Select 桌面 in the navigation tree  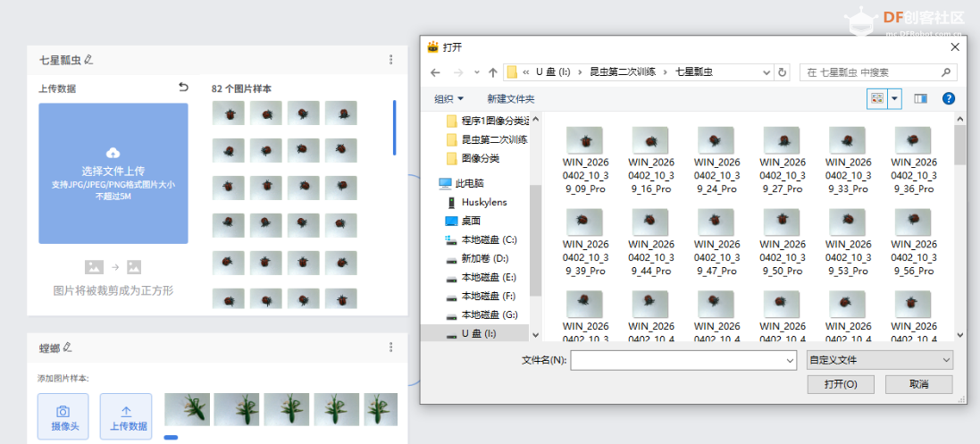click(x=463, y=221)
